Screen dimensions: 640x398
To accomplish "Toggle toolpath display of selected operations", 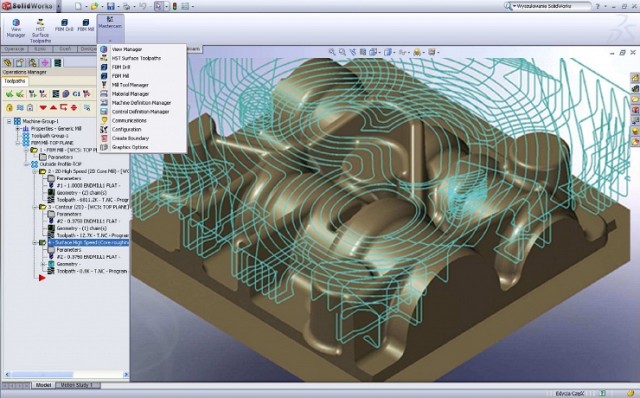I will (20, 108).
